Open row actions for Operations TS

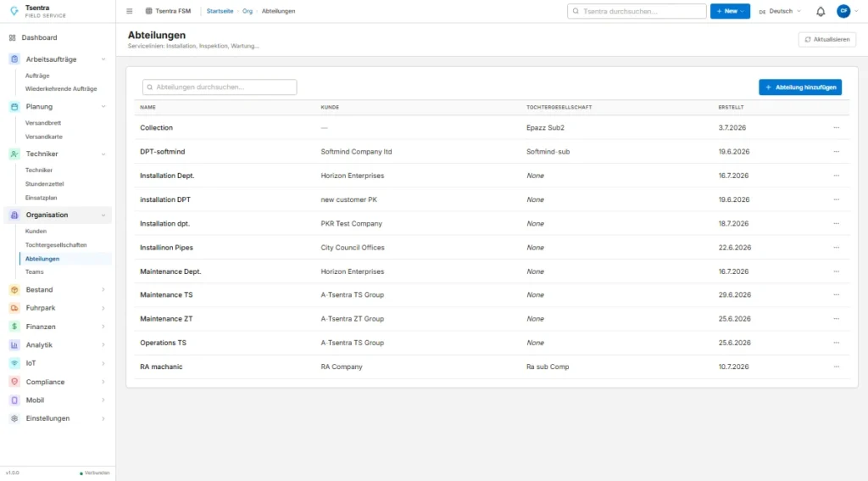tap(836, 343)
